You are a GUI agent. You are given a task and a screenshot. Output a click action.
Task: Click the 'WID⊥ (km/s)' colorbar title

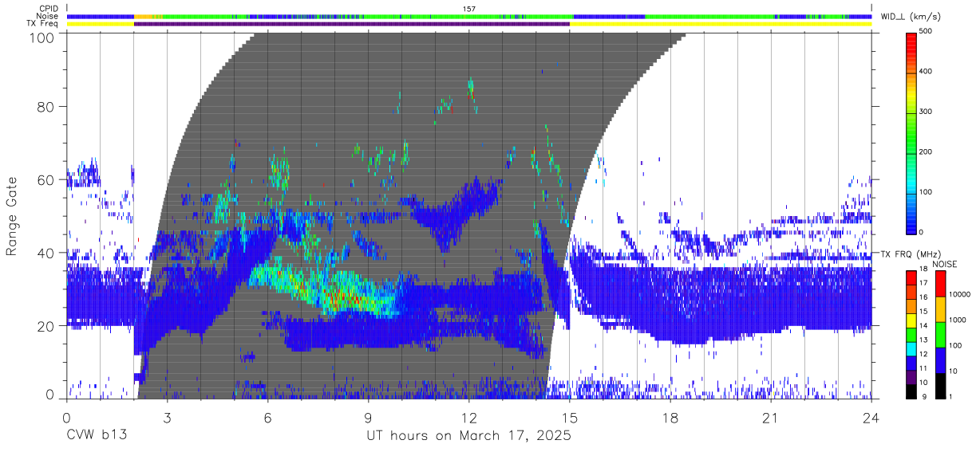(x=911, y=16)
